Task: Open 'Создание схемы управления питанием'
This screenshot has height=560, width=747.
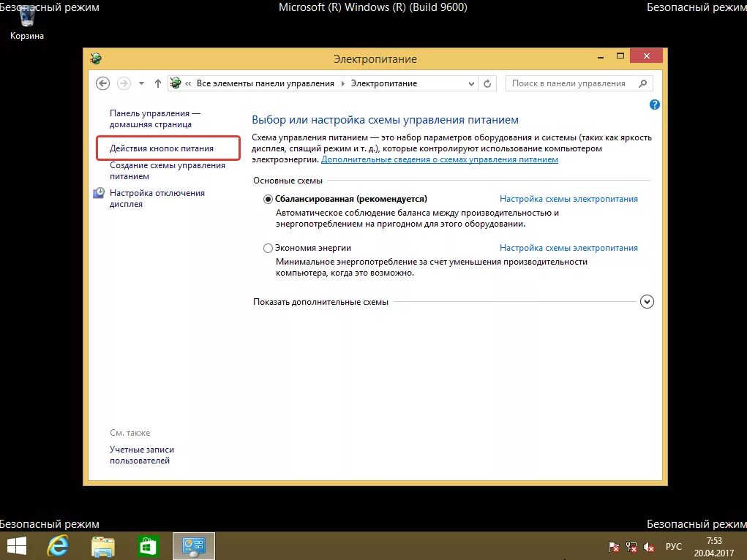Action: [x=168, y=170]
